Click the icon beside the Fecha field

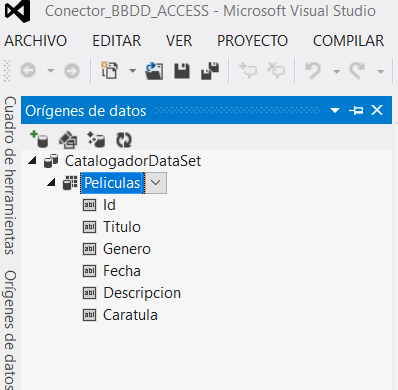pos(89,271)
